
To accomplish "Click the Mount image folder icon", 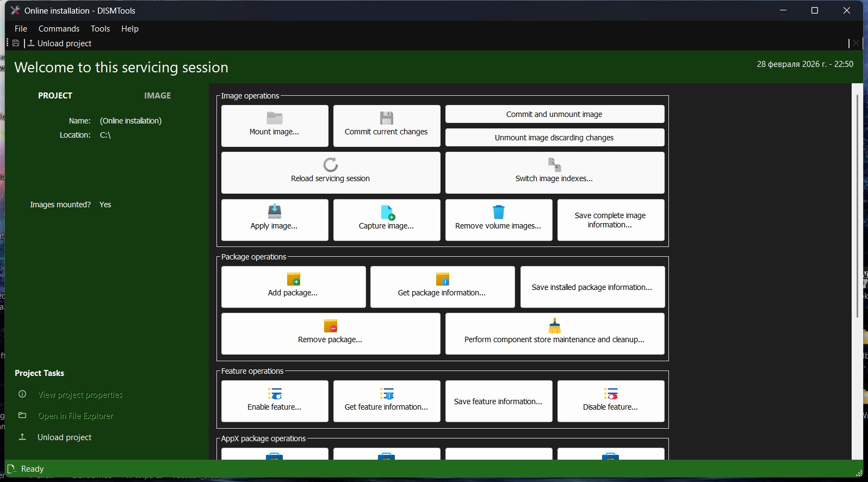I will coord(275,118).
